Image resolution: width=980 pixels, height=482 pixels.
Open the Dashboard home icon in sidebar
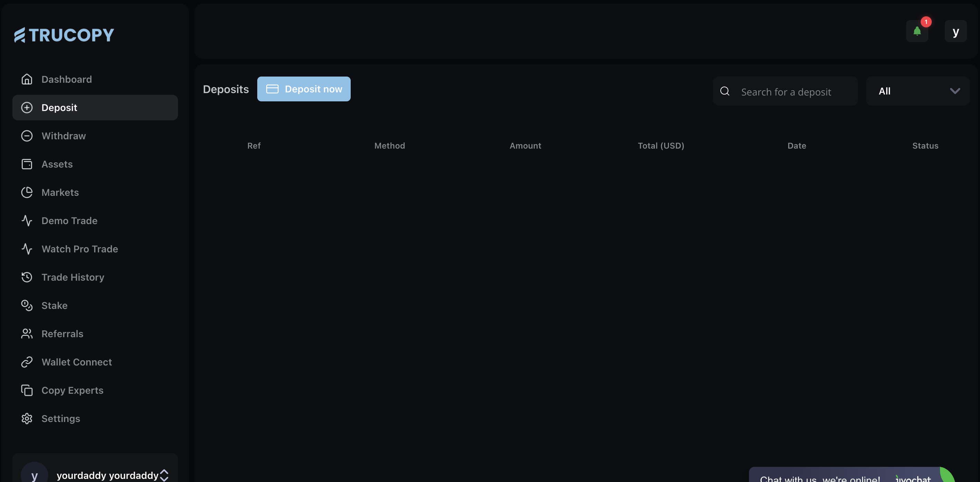[27, 79]
